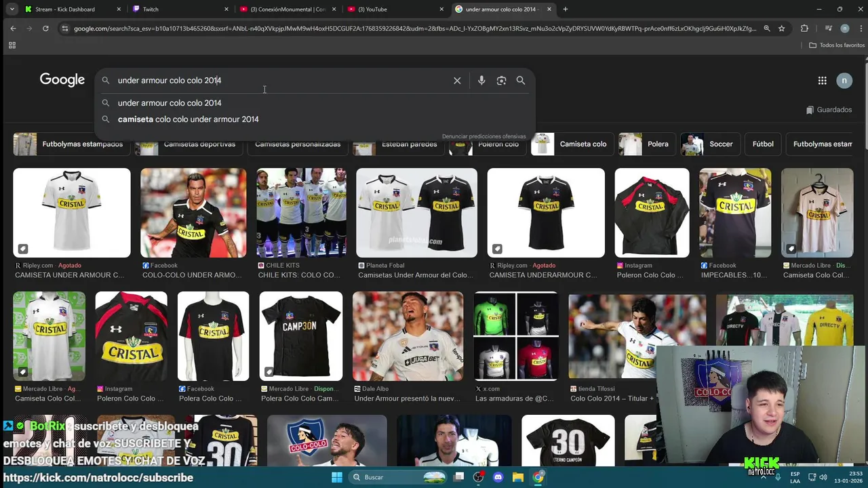868x488 pixels.
Task: Open File Explorer from taskbar
Action: [518, 477]
